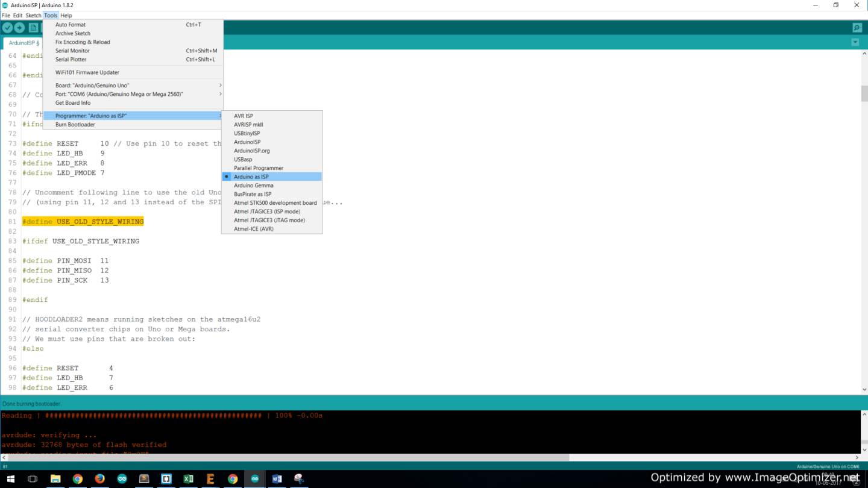Open the Sketch menu
Image resolution: width=868 pixels, height=488 pixels.
33,15
